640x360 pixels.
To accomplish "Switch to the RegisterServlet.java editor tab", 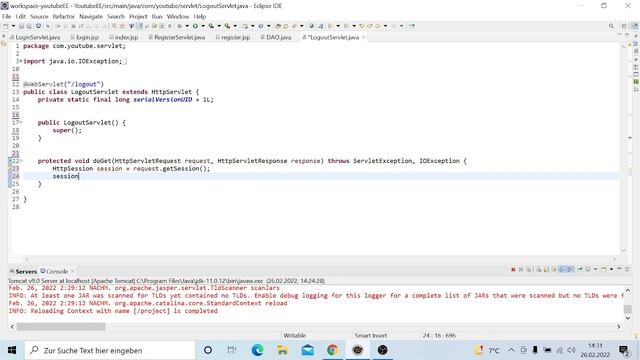I will pos(177,37).
